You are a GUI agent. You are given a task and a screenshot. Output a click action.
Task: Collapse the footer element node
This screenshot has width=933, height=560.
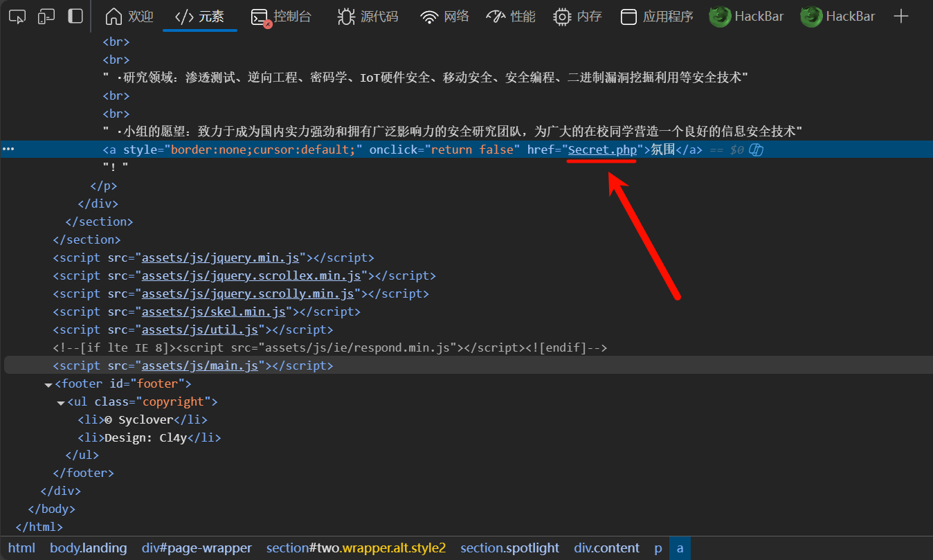pyautogui.click(x=48, y=384)
